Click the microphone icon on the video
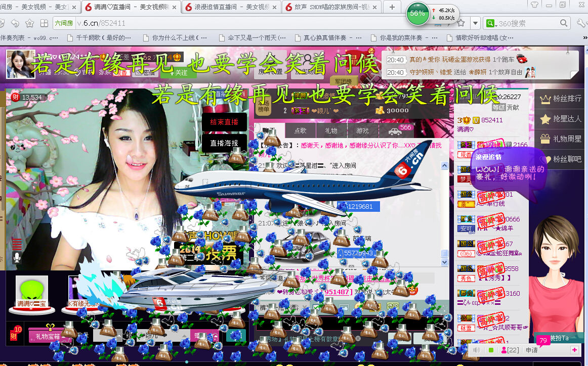Screen dimensions: 588x366 point(17,257)
